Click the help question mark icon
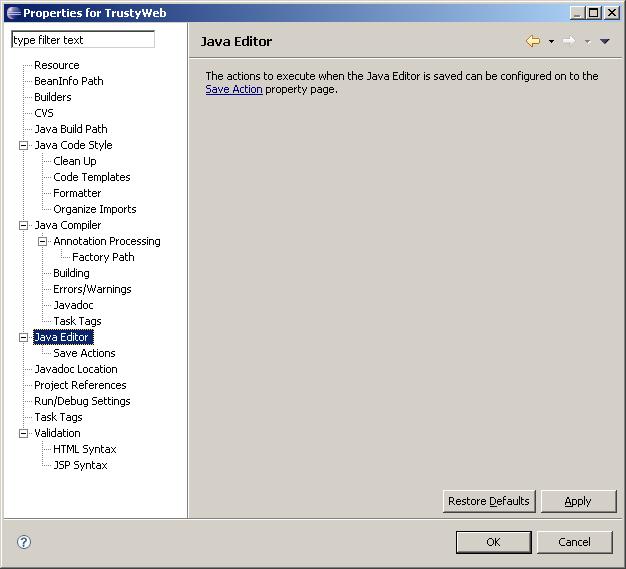626x569 pixels. pyautogui.click(x=24, y=542)
